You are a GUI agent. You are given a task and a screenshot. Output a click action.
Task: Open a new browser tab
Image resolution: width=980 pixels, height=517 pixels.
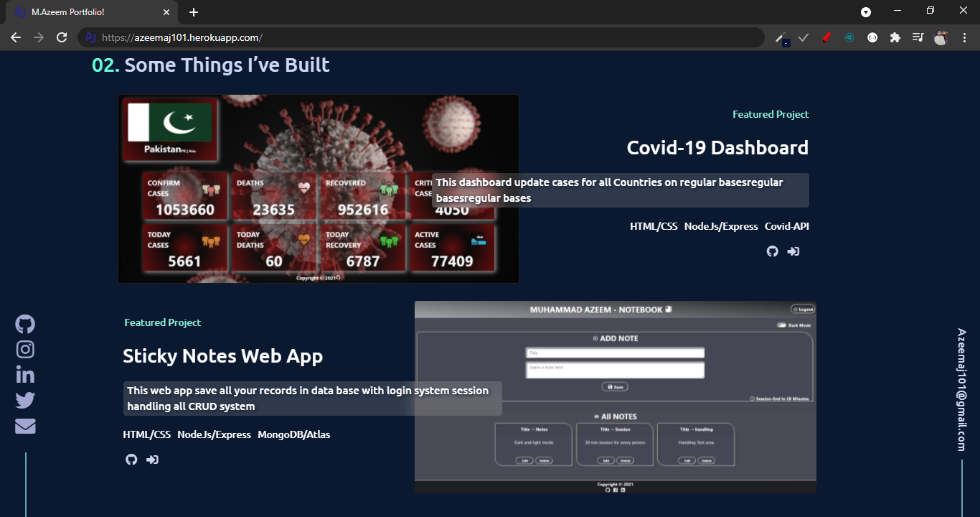(x=194, y=12)
